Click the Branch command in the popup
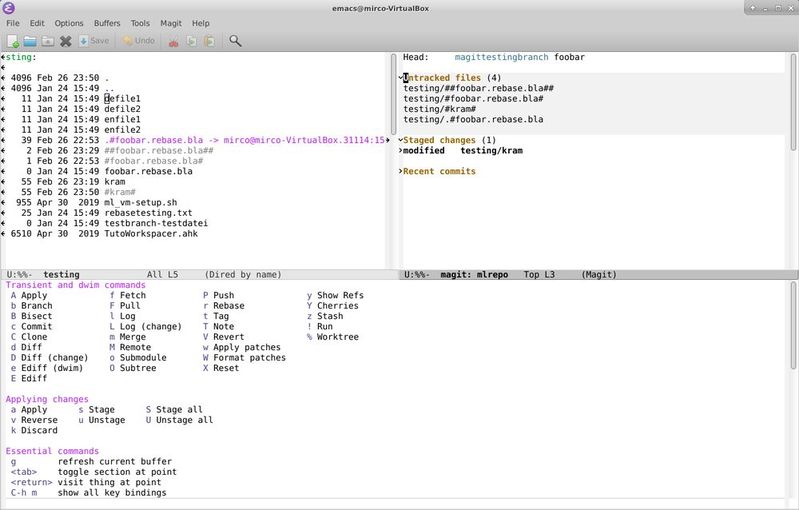 pos(32,306)
